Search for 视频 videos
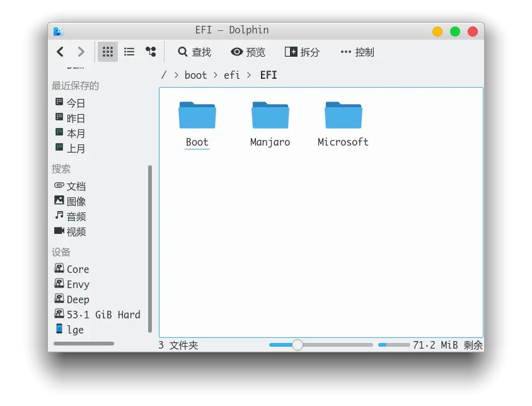The width and height of the screenshot is (532, 406). (76, 231)
